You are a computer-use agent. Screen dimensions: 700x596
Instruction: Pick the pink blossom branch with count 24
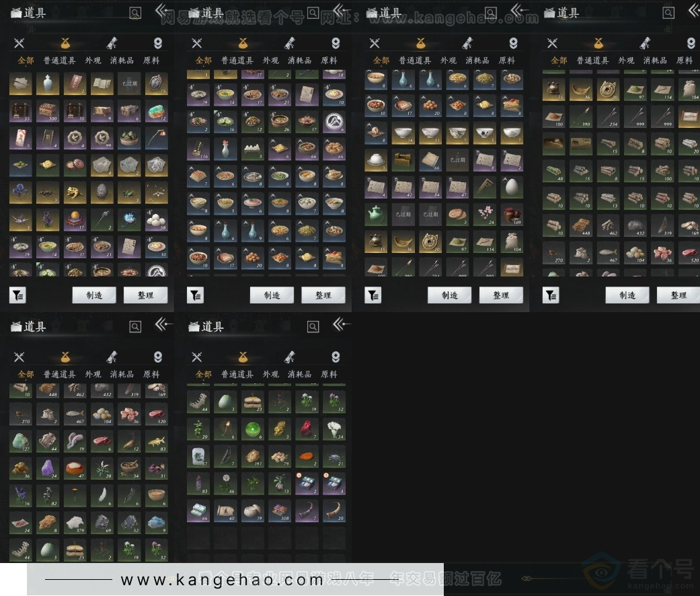(485, 215)
